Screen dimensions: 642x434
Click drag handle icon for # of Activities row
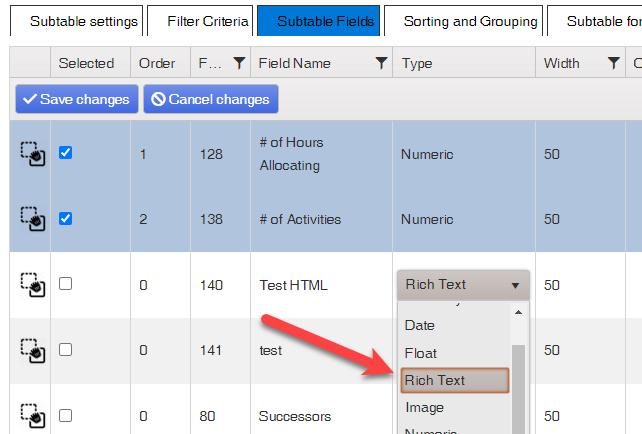point(33,219)
